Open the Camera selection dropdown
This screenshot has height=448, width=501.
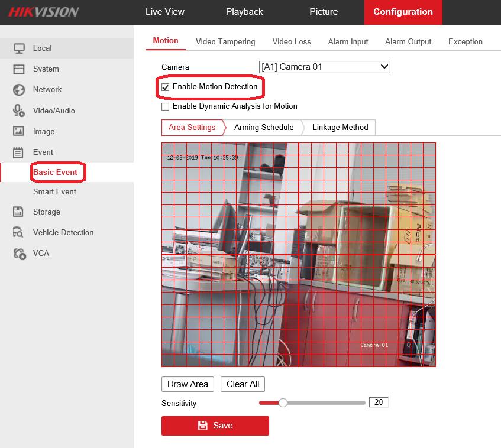coord(324,67)
